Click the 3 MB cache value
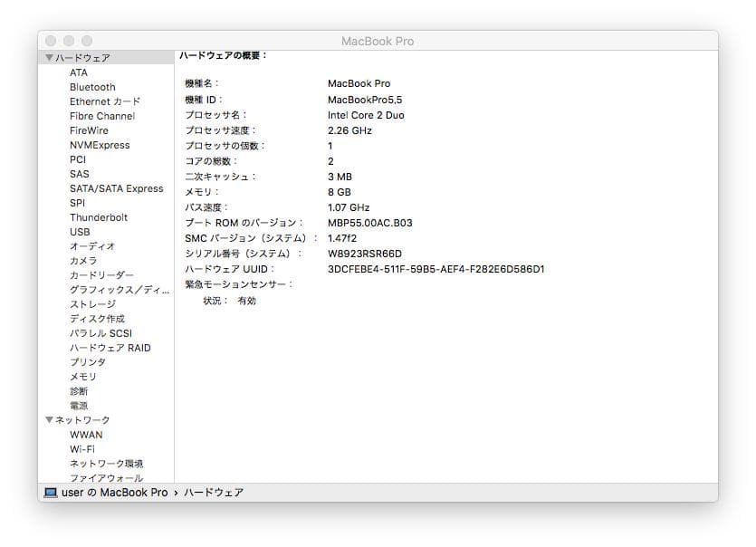The width and height of the screenshot is (756, 547). click(340, 177)
